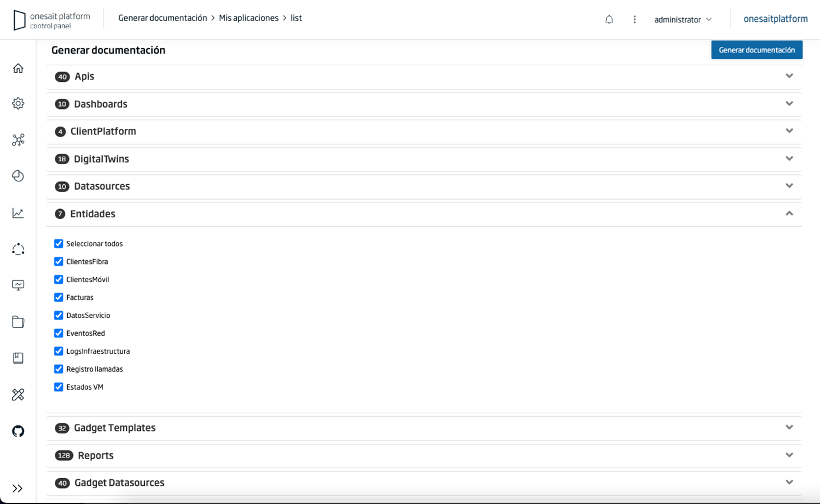This screenshot has width=820, height=504.
Task: Expand the sidebar with the double-arrow control
Action: 18,488
